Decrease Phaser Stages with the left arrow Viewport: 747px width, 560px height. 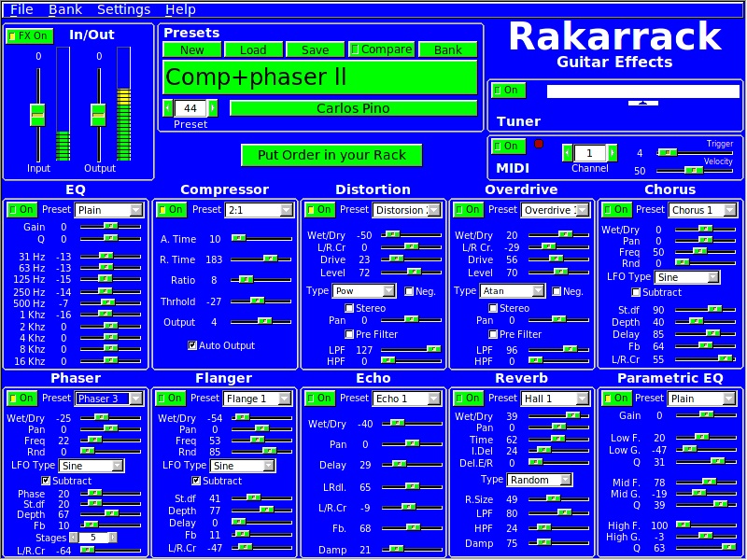(74, 538)
